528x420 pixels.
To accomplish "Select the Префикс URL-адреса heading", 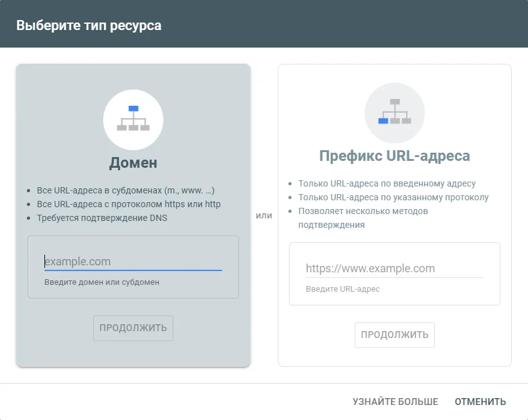I will click(x=395, y=156).
